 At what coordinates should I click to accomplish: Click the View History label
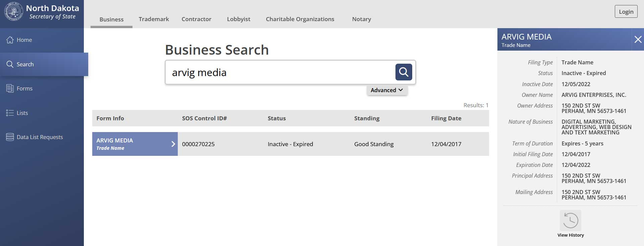pos(571,235)
